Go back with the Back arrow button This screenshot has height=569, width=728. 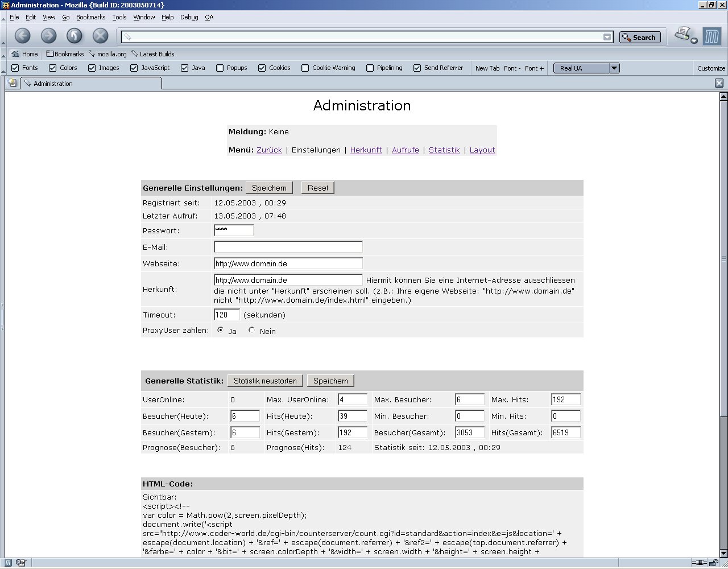22,36
